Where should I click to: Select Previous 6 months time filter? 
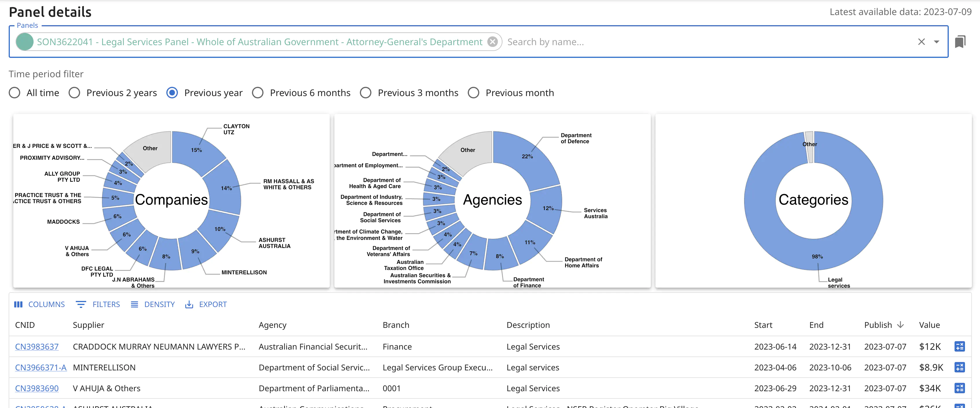click(258, 93)
